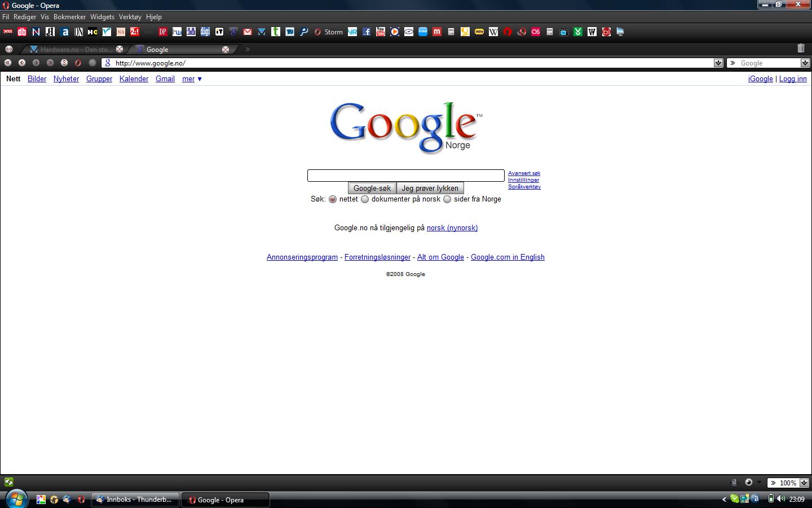
Task: Show hidden system tray icons arrow
Action: [724, 499]
